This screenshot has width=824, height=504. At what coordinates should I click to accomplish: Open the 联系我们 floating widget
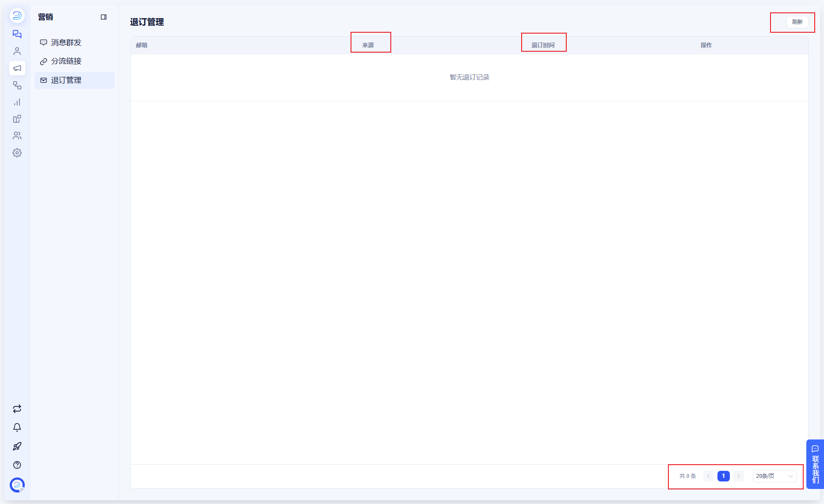(815, 464)
